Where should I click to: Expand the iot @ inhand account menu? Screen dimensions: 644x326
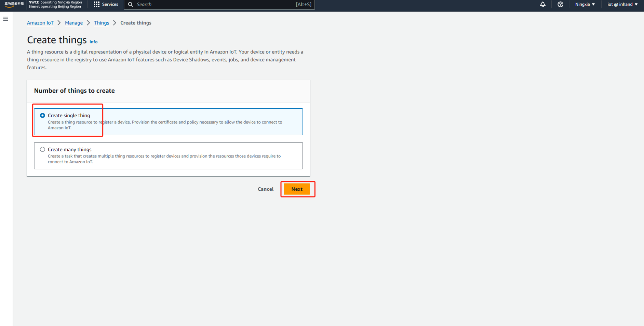tap(622, 4)
